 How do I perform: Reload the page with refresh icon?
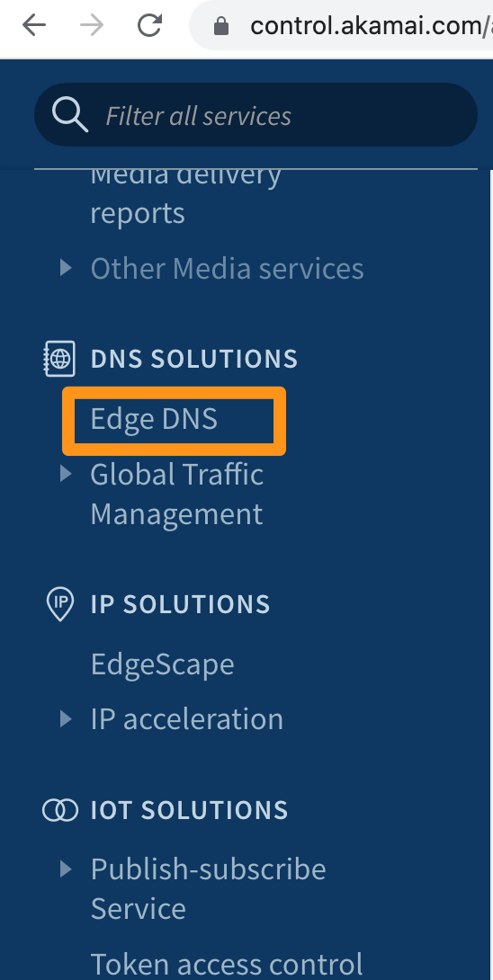pos(150,26)
